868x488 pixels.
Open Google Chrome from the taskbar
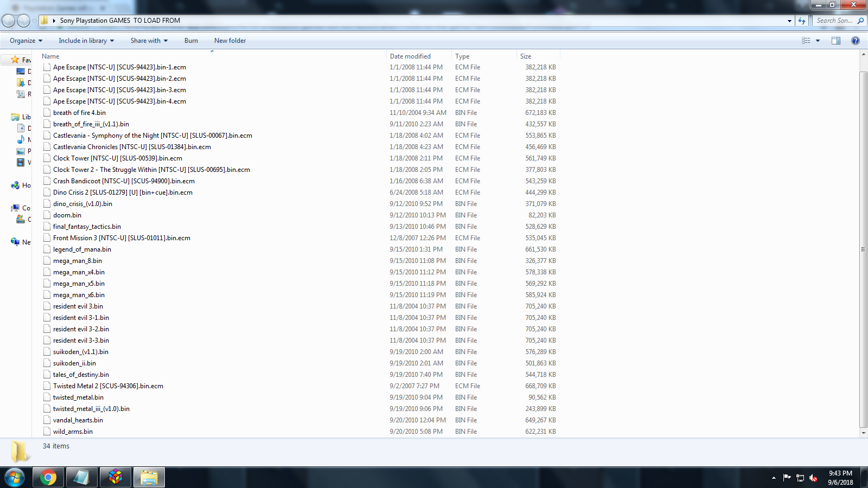48,478
